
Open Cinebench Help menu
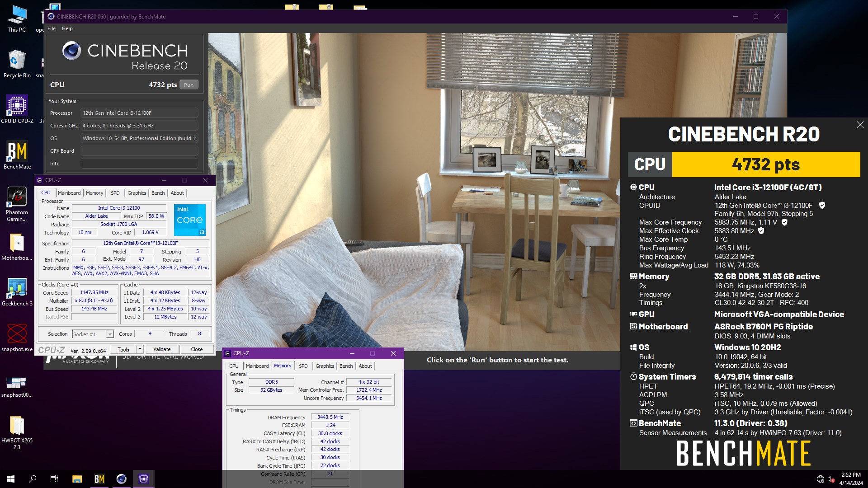67,28
